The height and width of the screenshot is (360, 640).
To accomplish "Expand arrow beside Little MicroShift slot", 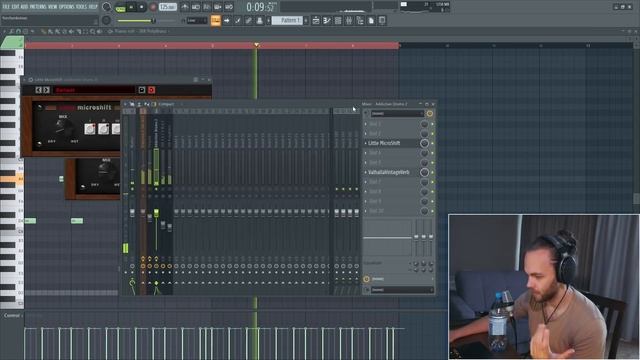I will coord(366,143).
